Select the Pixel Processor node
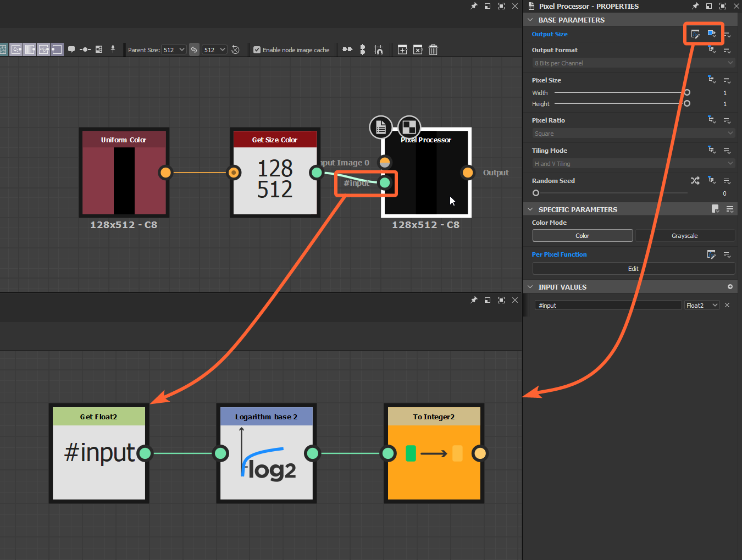Image resolution: width=742 pixels, height=560 pixels. 426,173
